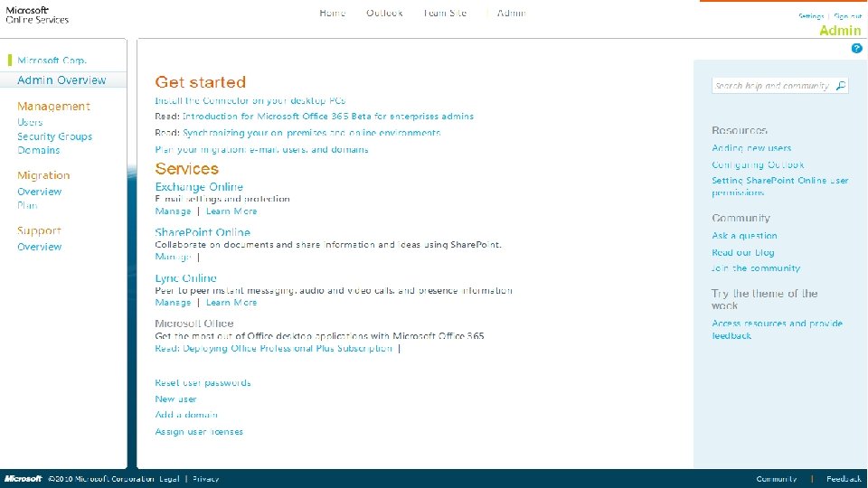Open Security Groups
The height and width of the screenshot is (488, 868).
tap(55, 136)
